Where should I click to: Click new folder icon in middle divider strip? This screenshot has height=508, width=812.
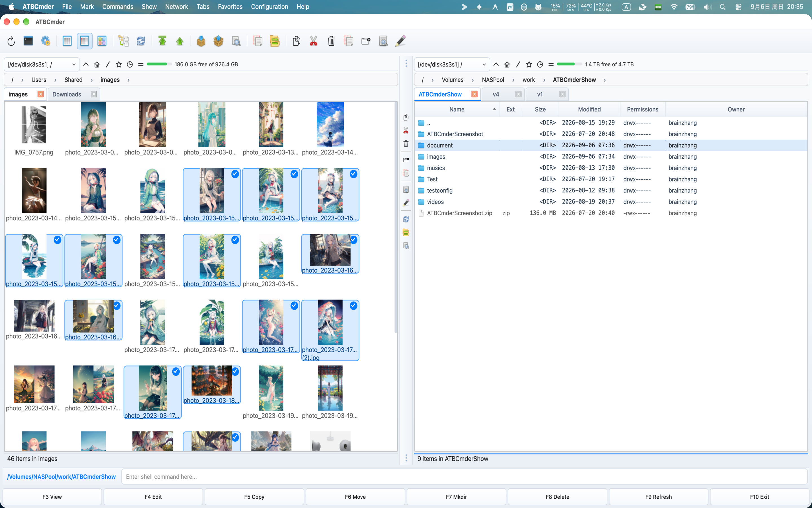click(406, 160)
